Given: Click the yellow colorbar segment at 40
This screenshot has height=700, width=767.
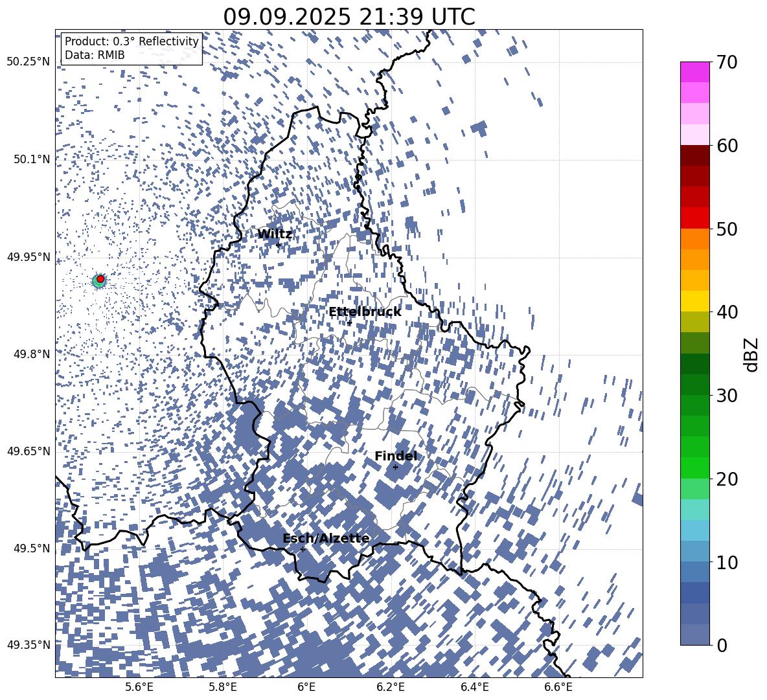Looking at the screenshot, I should [694, 301].
